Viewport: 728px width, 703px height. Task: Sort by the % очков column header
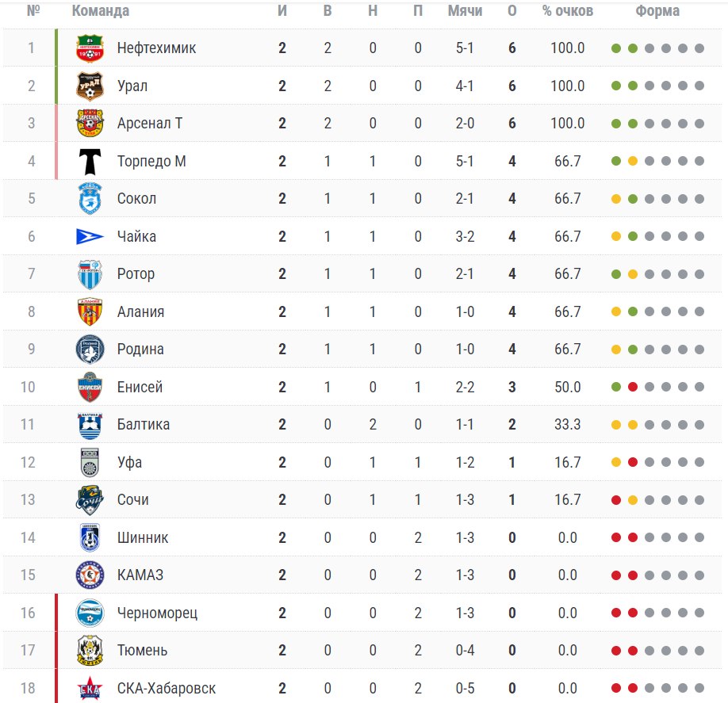[x=568, y=10]
